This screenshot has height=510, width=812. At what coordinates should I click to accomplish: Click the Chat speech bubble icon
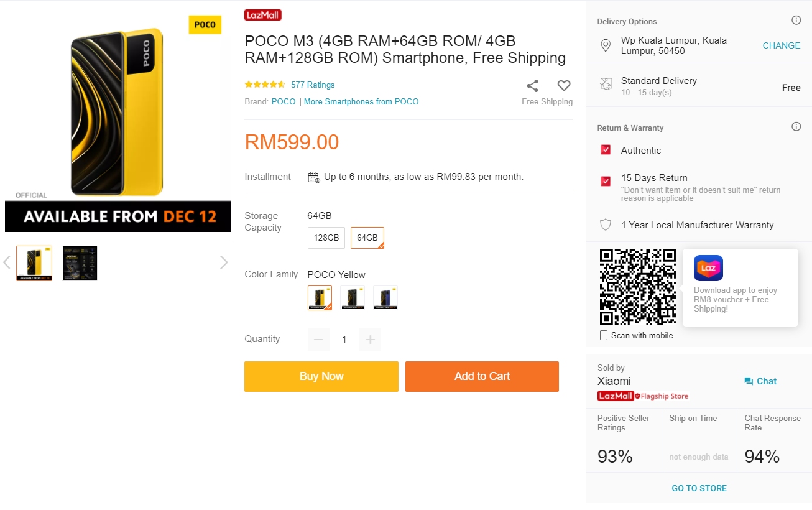pos(749,381)
